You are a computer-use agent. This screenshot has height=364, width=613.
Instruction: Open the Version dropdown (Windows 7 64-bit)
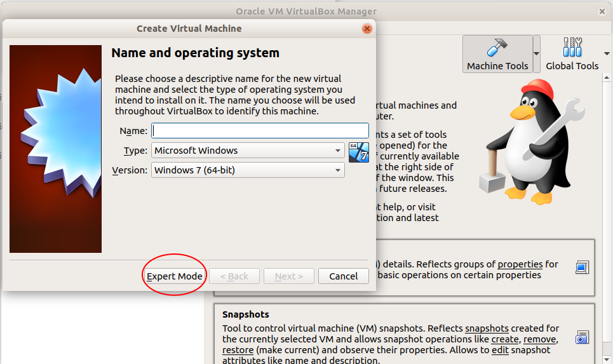pos(248,170)
